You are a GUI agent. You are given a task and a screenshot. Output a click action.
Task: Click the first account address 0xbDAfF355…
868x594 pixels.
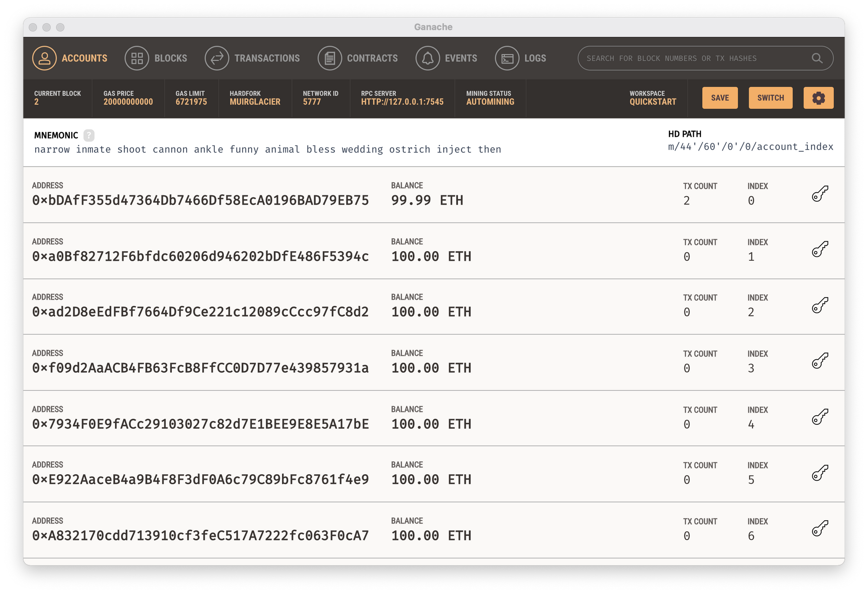(x=201, y=200)
